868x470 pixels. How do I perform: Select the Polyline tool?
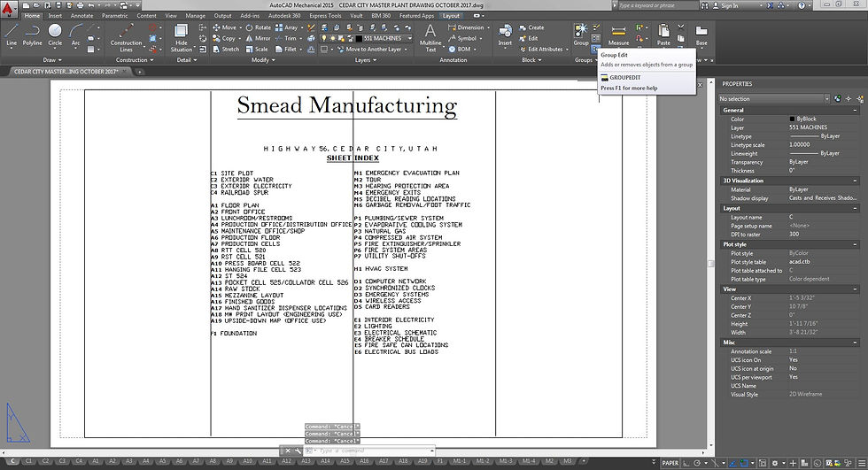tap(32, 35)
